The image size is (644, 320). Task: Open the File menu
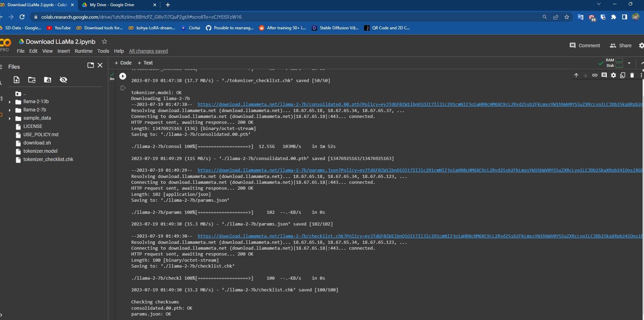(21, 51)
